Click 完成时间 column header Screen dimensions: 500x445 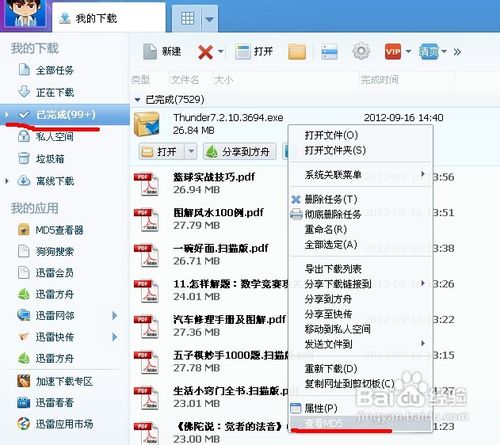[x=379, y=80]
